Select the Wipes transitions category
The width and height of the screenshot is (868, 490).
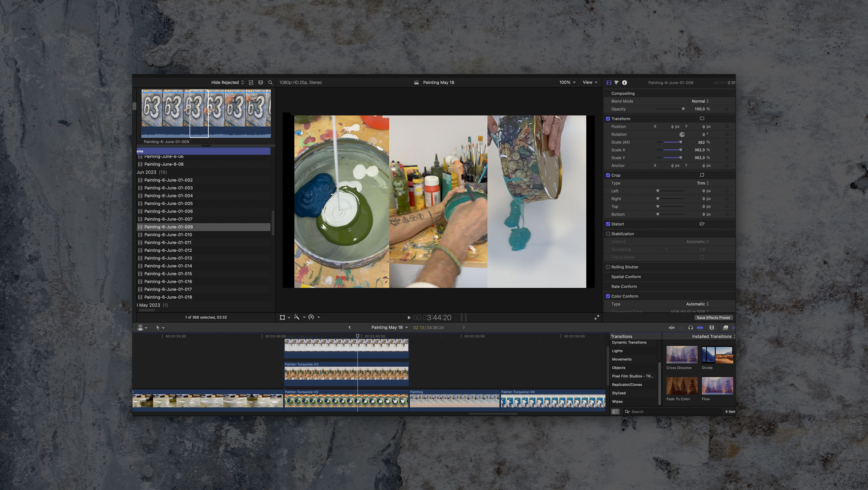coord(617,402)
